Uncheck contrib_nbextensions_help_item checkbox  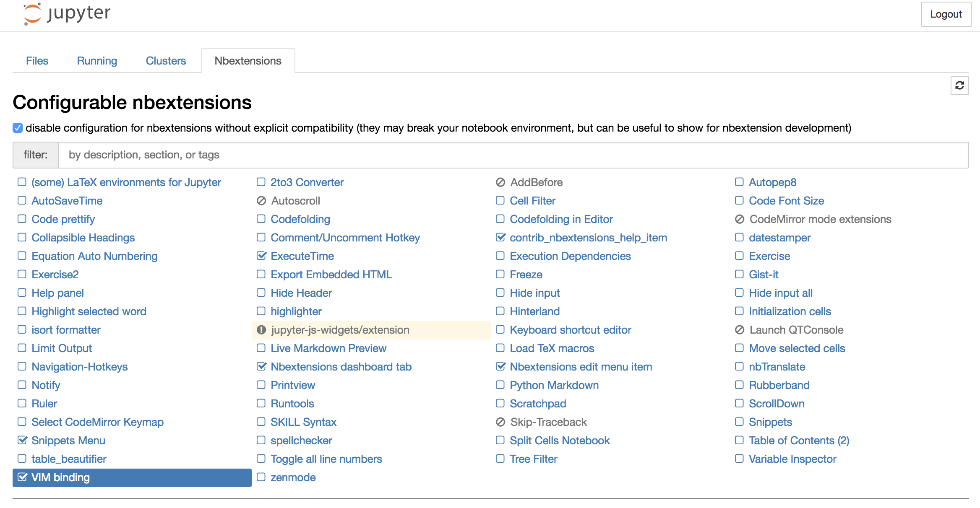click(500, 237)
